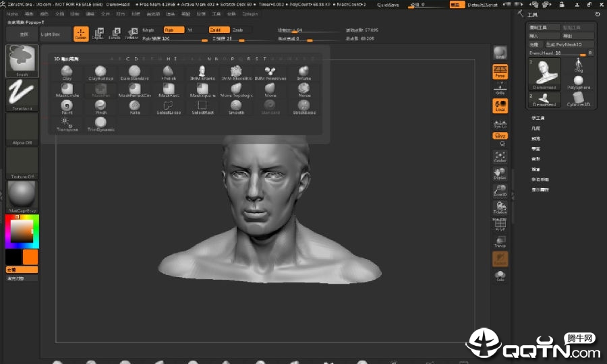Open the Alpha Off selector
Viewport: 607px width, 364px height.
(x=22, y=129)
